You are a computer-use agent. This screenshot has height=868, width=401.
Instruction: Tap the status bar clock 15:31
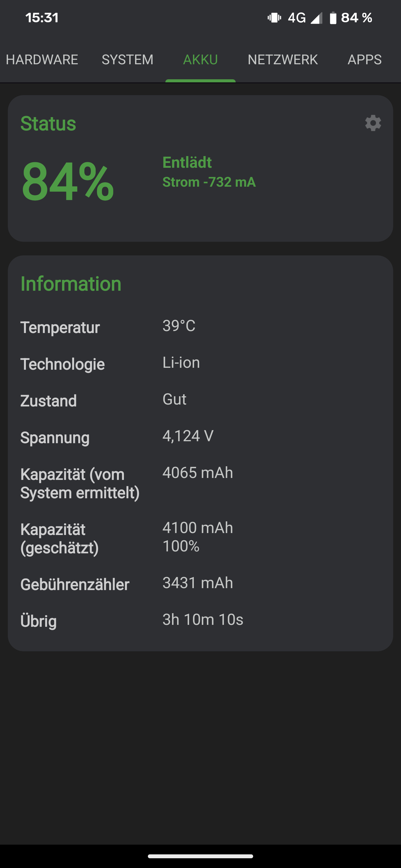tap(42, 18)
